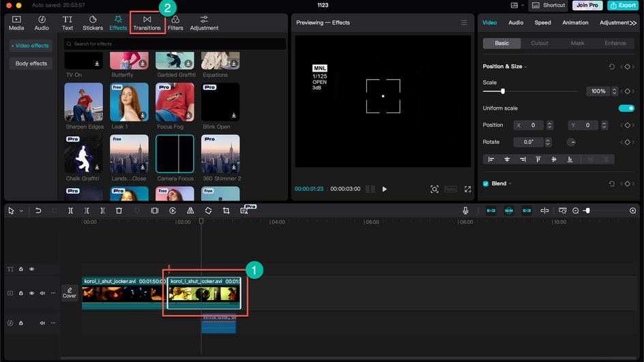Export the project
644x362 pixels.
pos(623,5)
